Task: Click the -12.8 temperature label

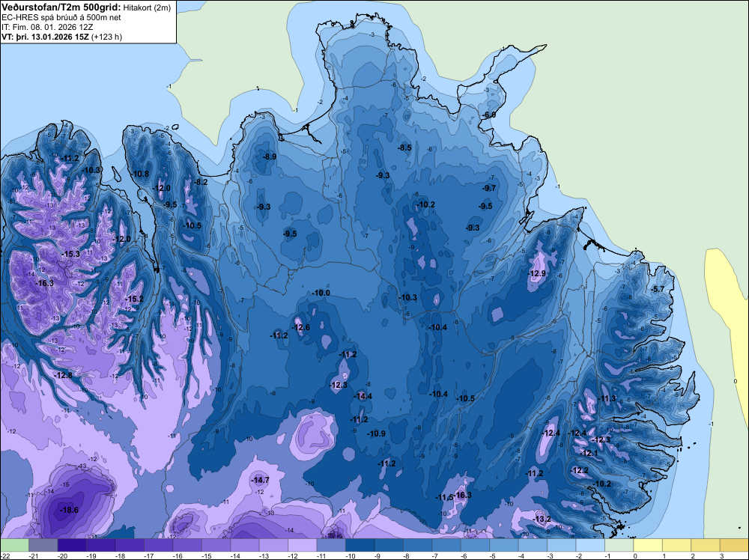Action: [63, 375]
